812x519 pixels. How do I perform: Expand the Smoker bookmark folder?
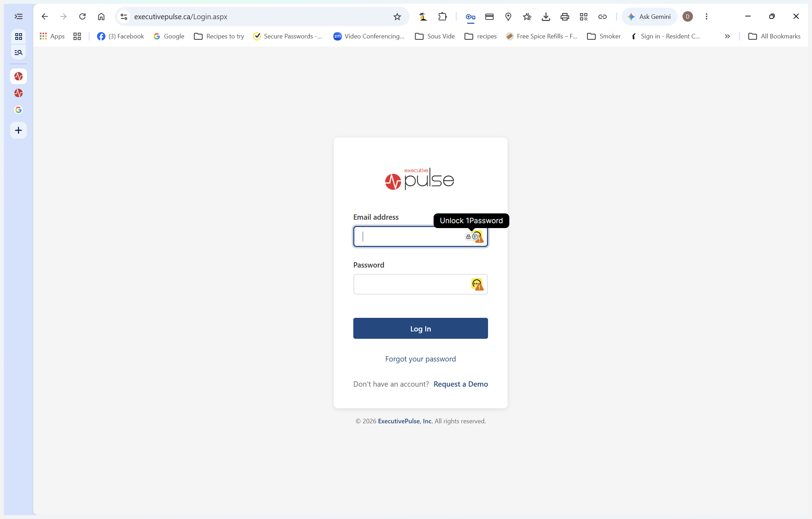(x=604, y=36)
